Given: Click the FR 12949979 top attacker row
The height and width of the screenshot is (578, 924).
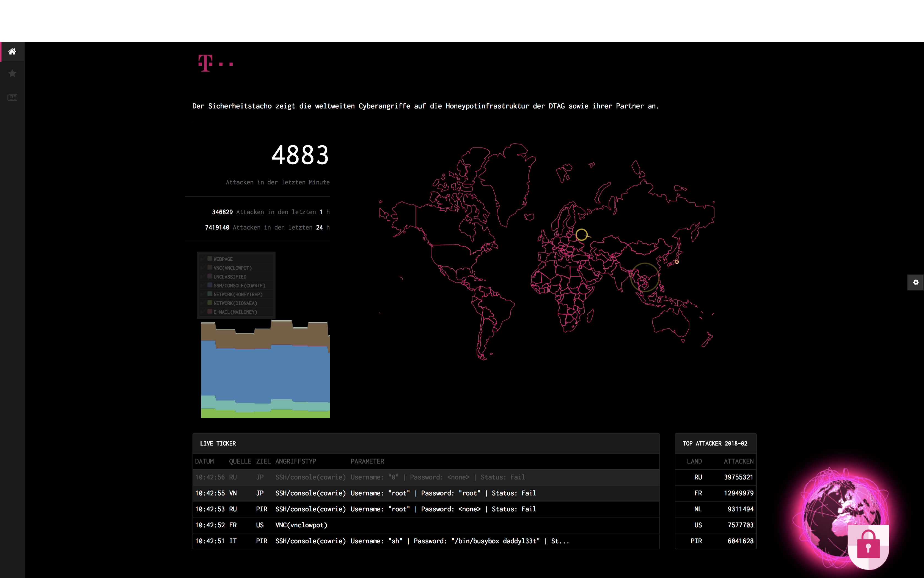Looking at the screenshot, I should [x=715, y=493].
